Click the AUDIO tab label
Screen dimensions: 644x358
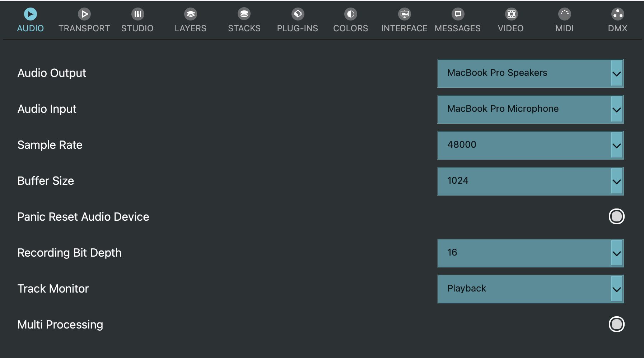tap(31, 28)
